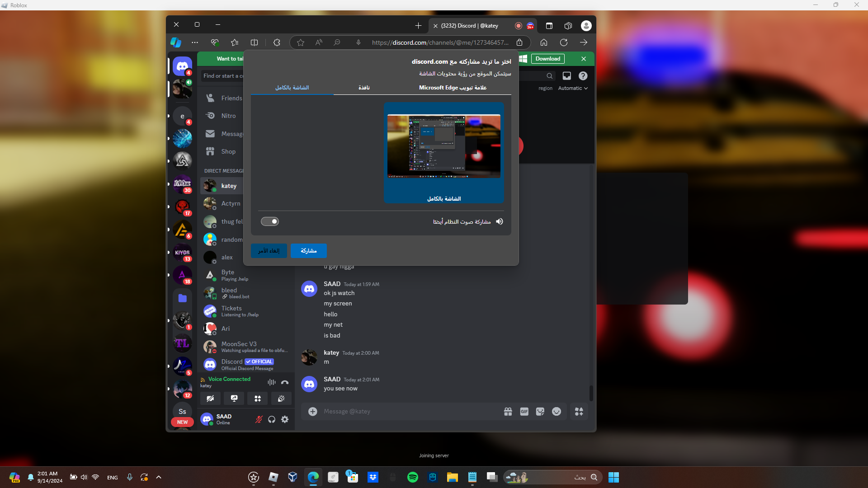
Task: Open Edge extensions puzzle icon
Action: [x=277, y=42]
